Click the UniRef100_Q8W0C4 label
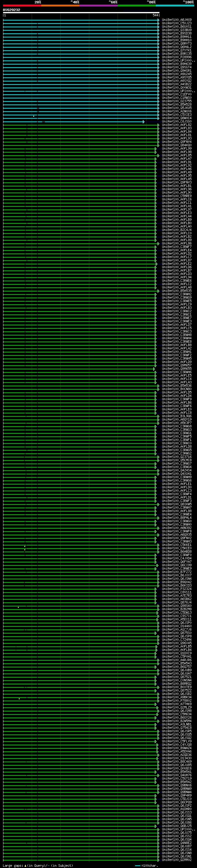This screenshot has height=868, width=197. coord(177,118)
